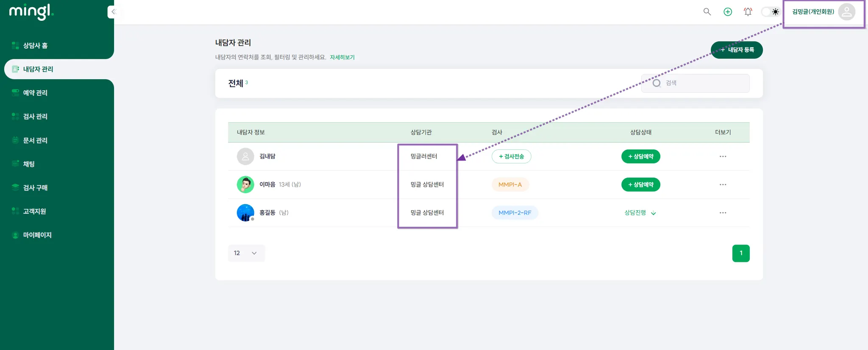
Task: Open the 김밍글(개인회원) profile menu
Action: [823, 12]
